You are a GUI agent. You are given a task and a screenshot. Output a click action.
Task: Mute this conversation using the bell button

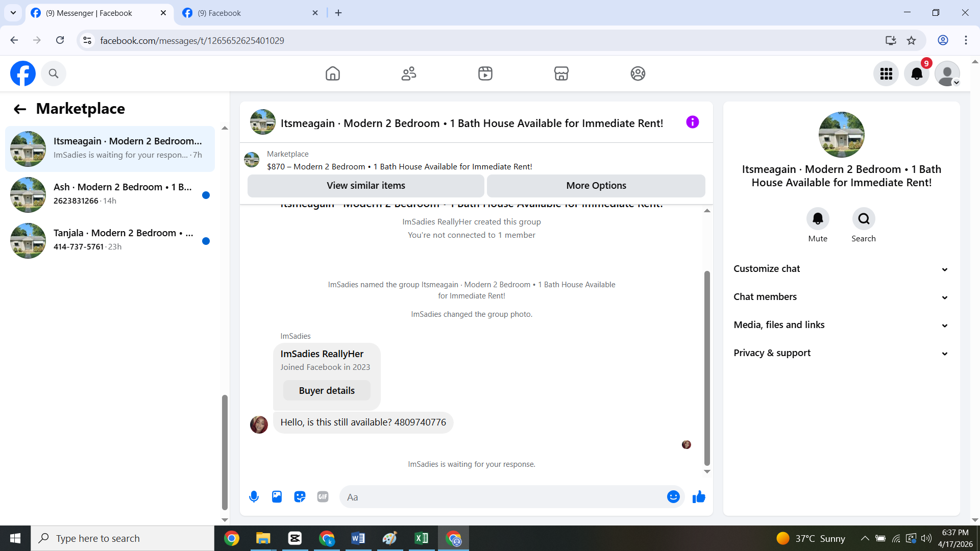[x=818, y=219]
